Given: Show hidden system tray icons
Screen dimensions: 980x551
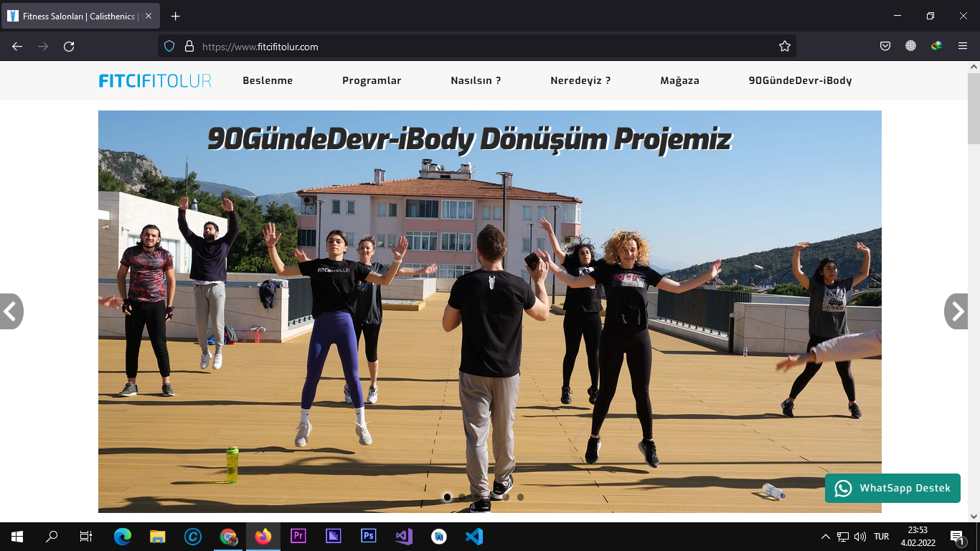Looking at the screenshot, I should [x=825, y=537].
